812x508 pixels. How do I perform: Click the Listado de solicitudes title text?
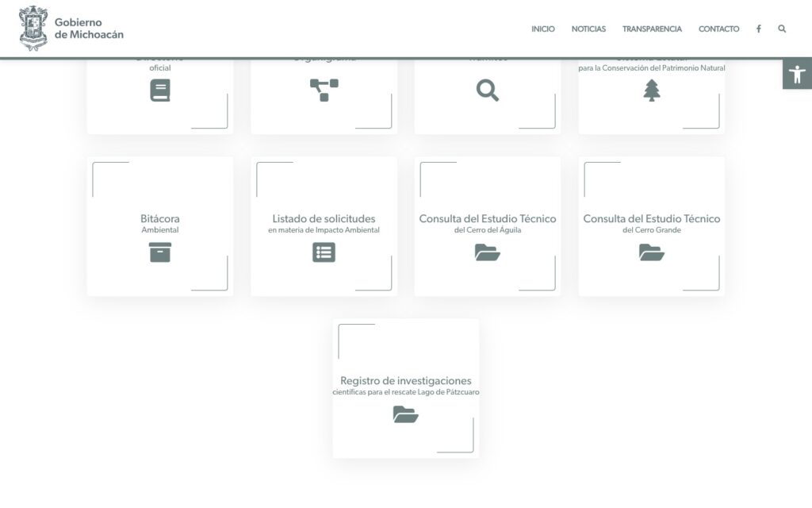(x=324, y=219)
